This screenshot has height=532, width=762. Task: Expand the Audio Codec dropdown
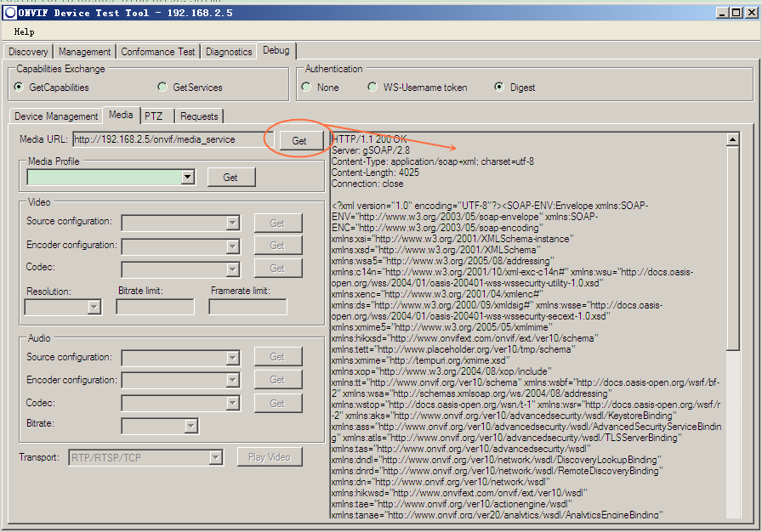click(x=233, y=404)
